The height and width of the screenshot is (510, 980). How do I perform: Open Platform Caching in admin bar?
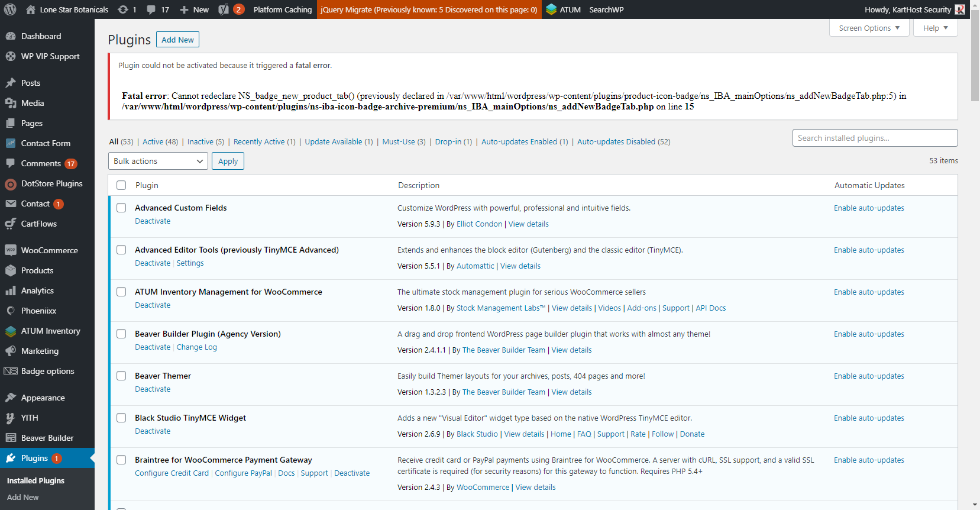283,9
